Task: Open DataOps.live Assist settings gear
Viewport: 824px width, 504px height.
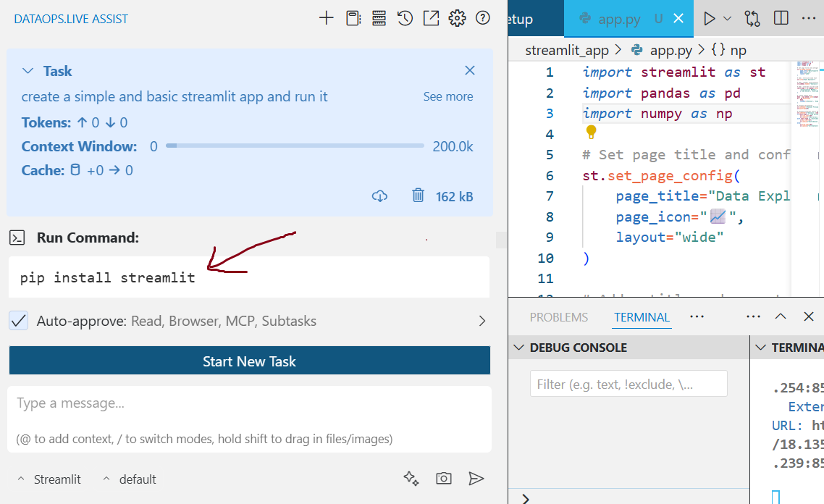Action: coord(457,18)
